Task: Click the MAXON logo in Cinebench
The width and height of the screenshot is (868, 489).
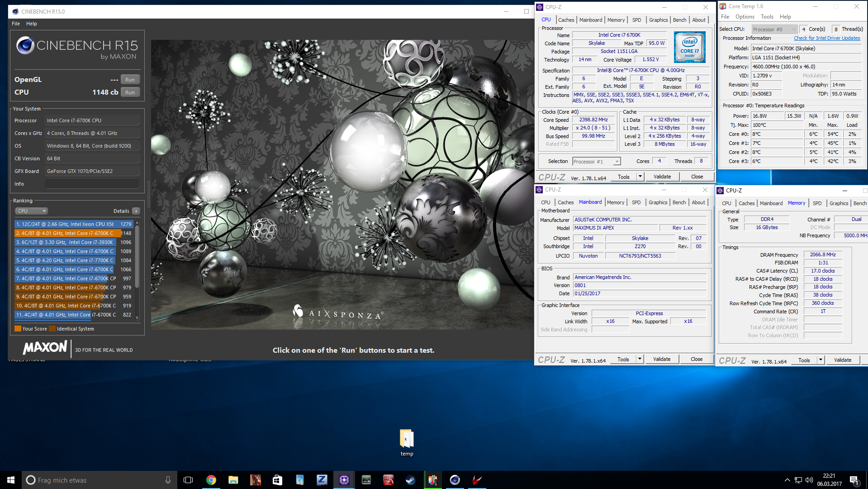Action: [45, 348]
